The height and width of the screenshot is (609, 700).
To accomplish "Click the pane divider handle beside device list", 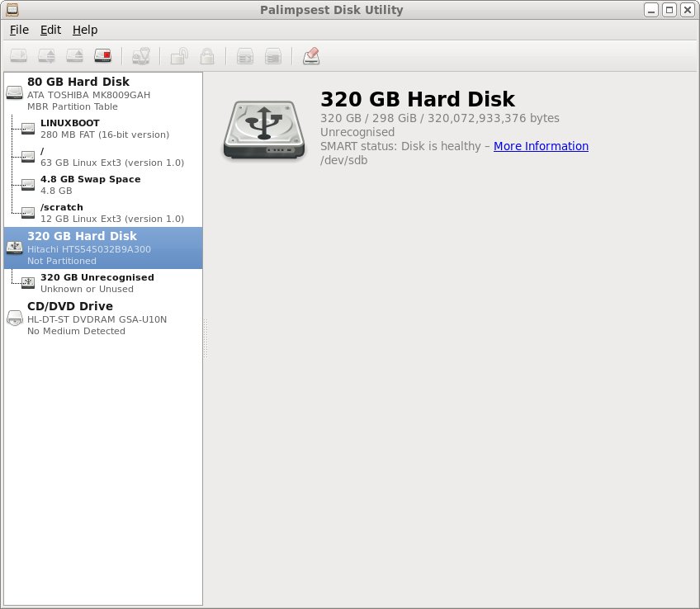I will [205, 338].
